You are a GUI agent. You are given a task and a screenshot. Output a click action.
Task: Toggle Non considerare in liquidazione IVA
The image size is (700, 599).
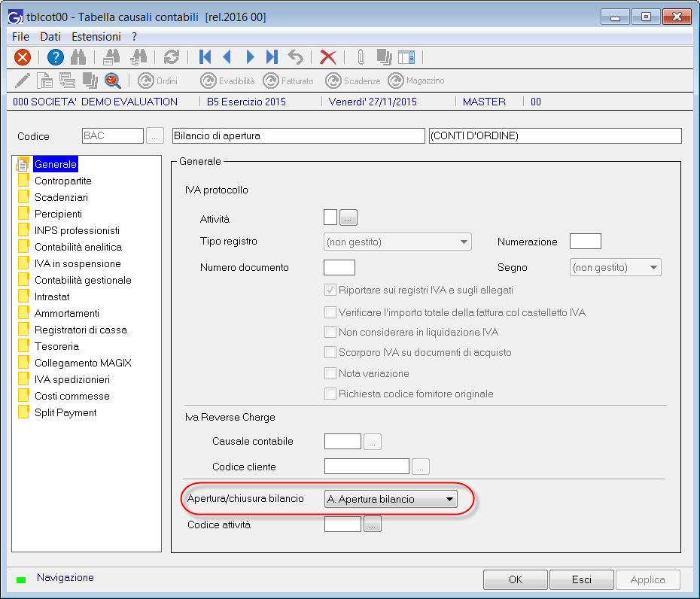tap(330, 332)
